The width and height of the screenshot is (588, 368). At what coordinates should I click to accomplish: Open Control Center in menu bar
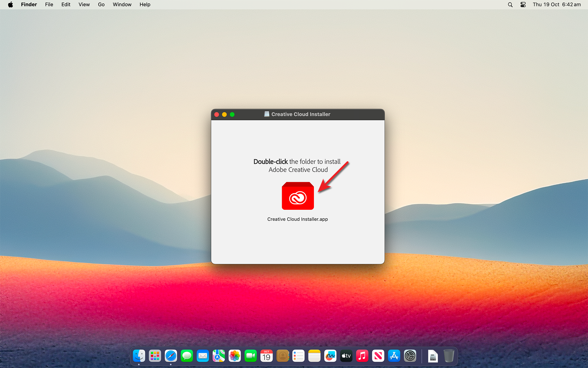point(523,5)
